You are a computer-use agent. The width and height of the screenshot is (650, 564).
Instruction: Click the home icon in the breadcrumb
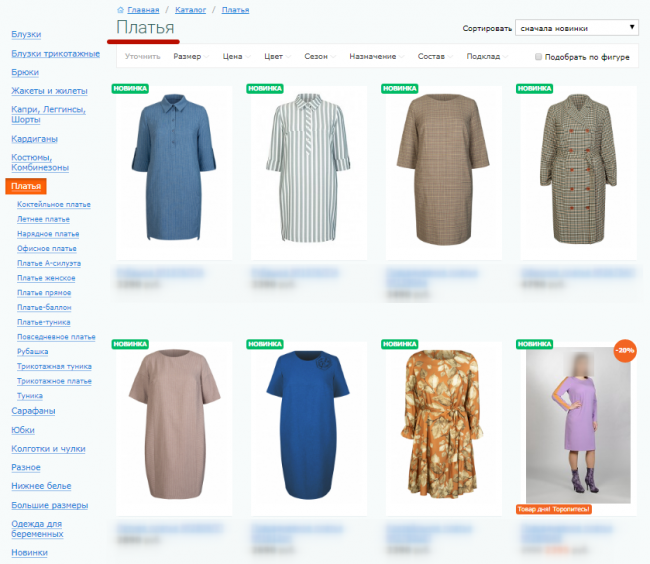(121, 9)
